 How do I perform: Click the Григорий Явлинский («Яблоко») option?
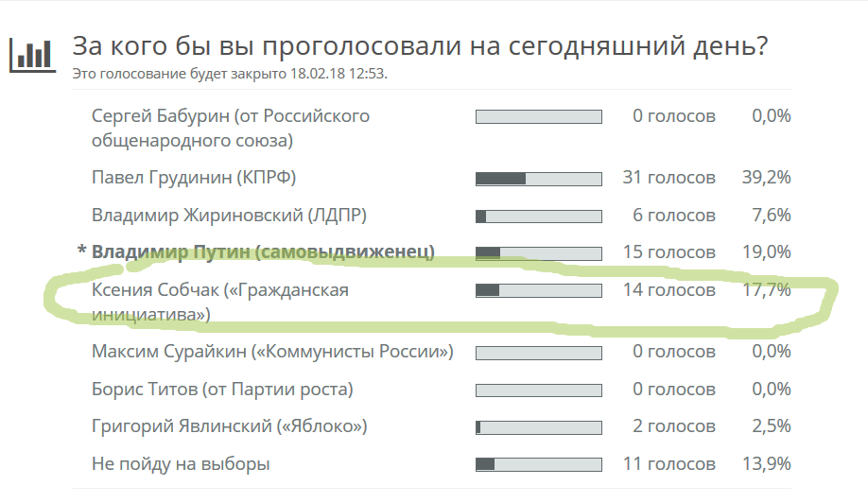point(229,426)
